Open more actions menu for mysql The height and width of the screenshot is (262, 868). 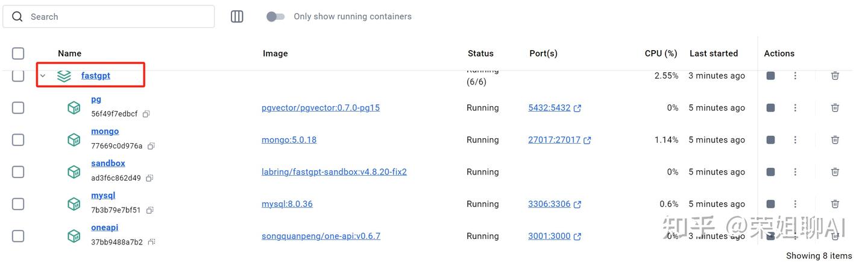click(795, 203)
